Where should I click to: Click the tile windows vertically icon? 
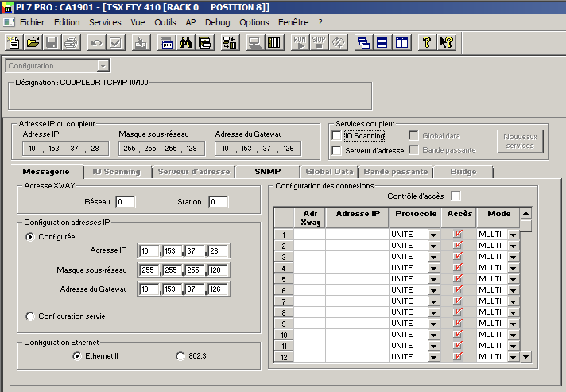pos(402,43)
